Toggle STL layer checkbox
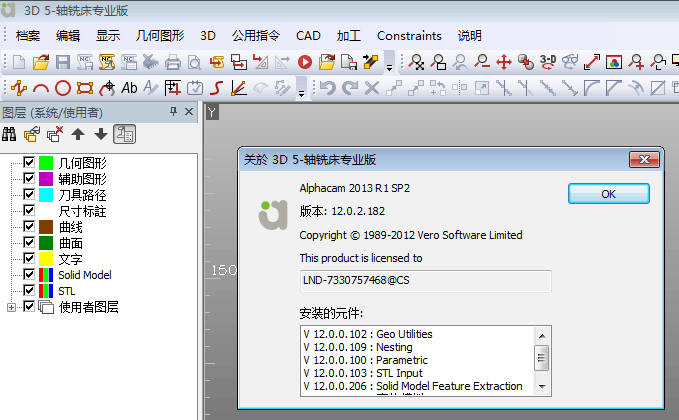This screenshot has width=679, height=420. click(x=29, y=291)
